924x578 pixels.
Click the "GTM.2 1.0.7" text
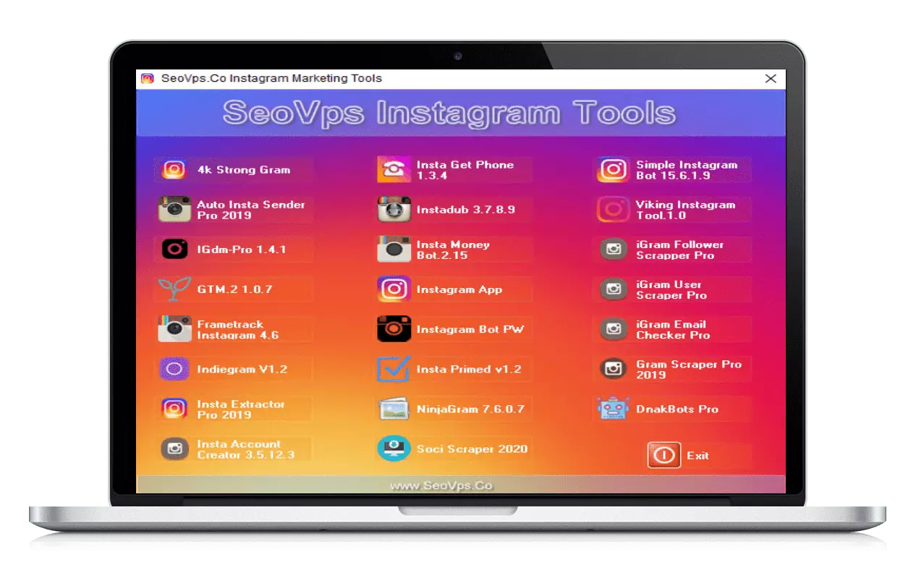(x=234, y=289)
